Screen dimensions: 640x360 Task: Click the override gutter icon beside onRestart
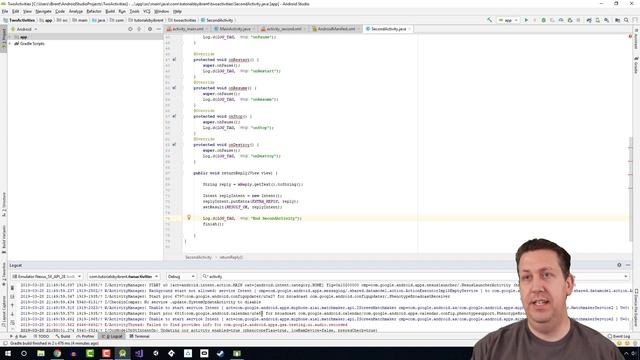tap(174, 60)
